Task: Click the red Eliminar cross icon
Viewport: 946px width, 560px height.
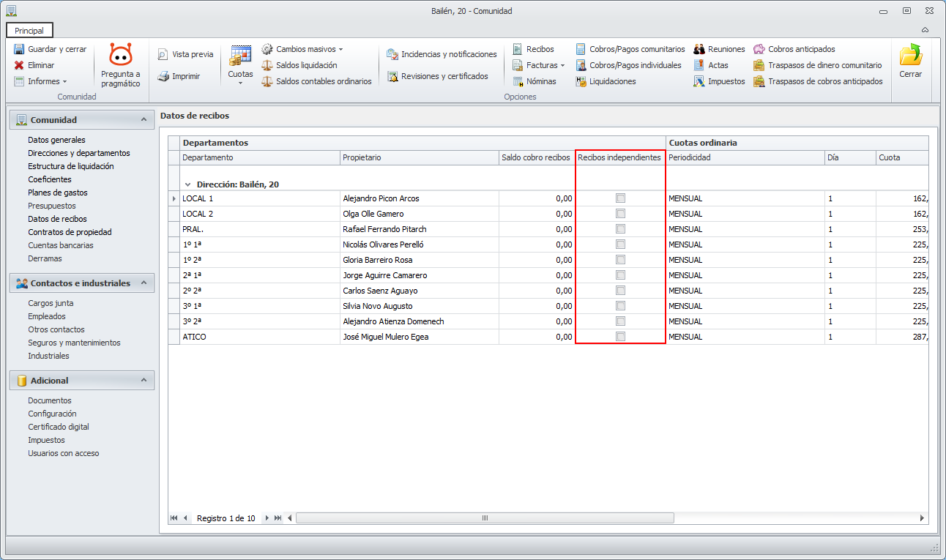Action: (x=20, y=65)
